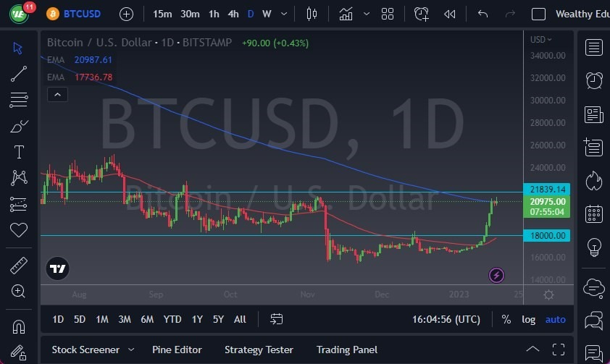Click the TradingView logo on chart

(x=57, y=268)
